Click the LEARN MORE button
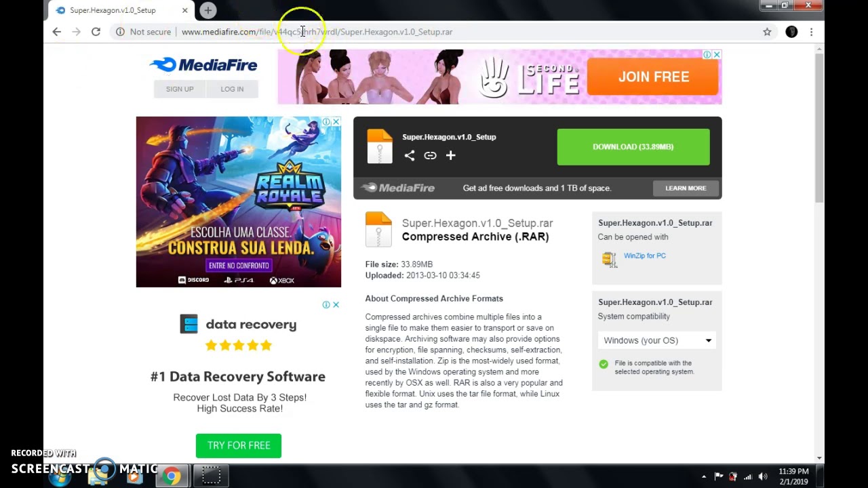The height and width of the screenshot is (488, 868). [x=686, y=188]
